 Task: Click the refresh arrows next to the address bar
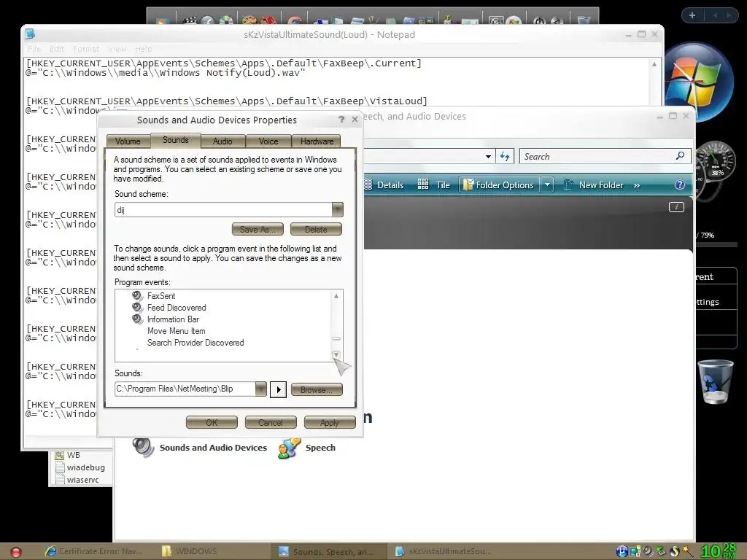coord(505,156)
